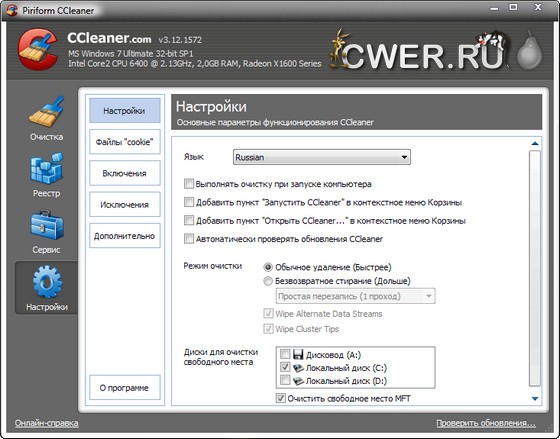Click the Диски для очистки свободного места label
This screenshot has width=560, height=439.
[x=221, y=357]
